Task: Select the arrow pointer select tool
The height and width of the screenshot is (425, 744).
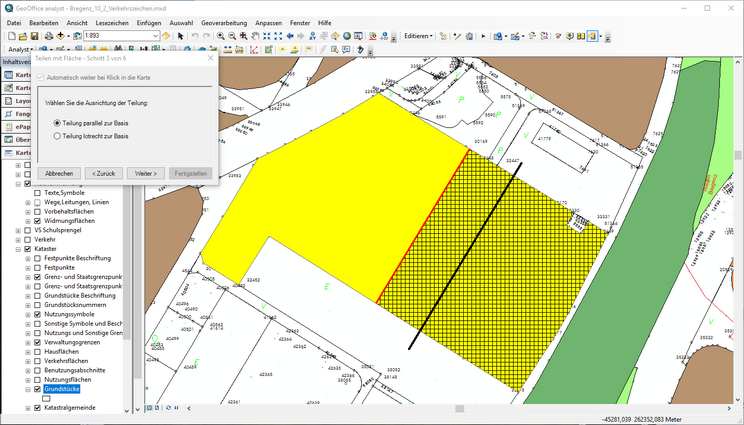Action: (180, 36)
